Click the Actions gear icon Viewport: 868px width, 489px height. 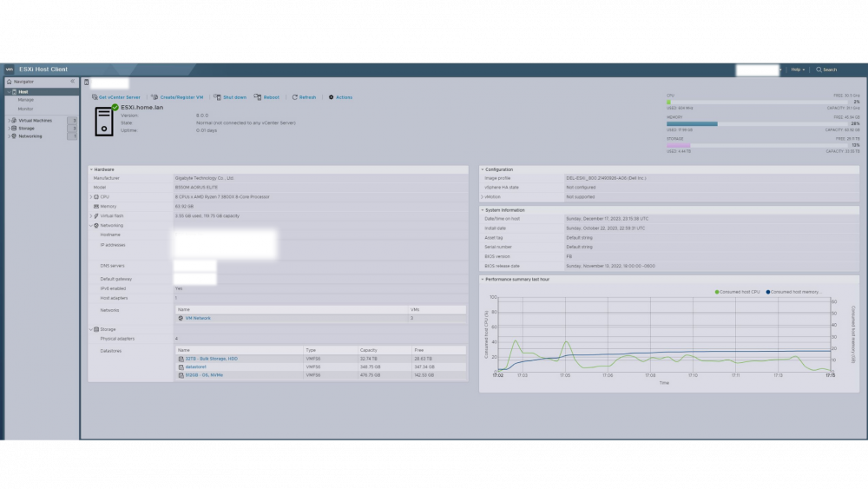(x=331, y=97)
